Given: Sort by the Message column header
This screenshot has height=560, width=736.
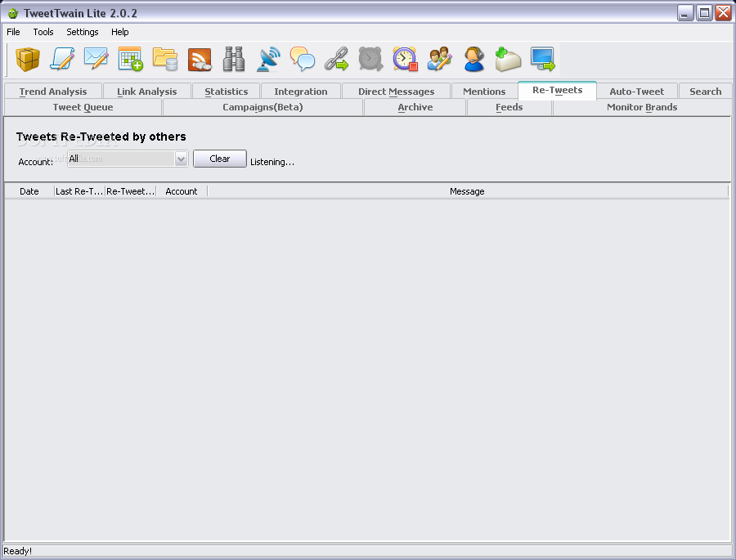Looking at the screenshot, I should pyautogui.click(x=467, y=191).
